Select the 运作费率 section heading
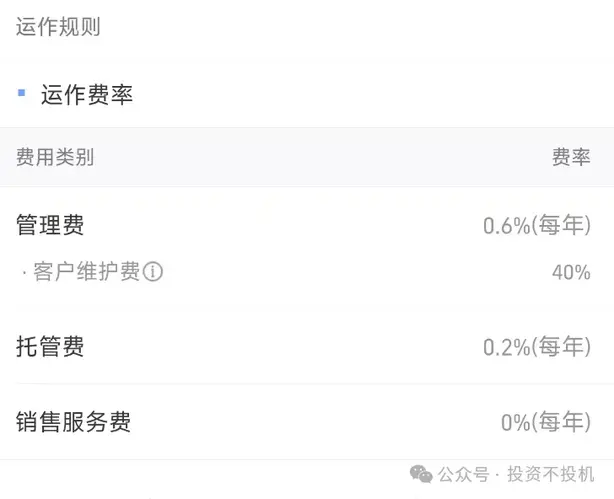The width and height of the screenshot is (614, 499). coord(87,95)
